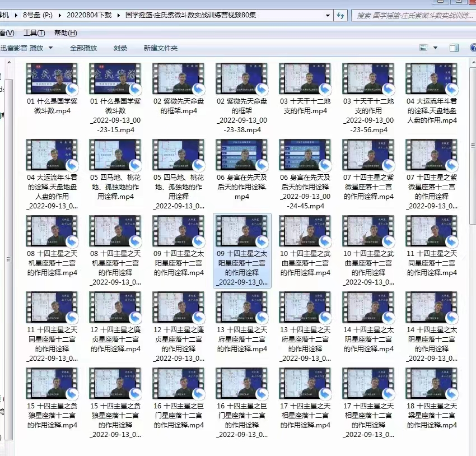
Task: Click the preview pane icon near help
Action: tap(454, 48)
